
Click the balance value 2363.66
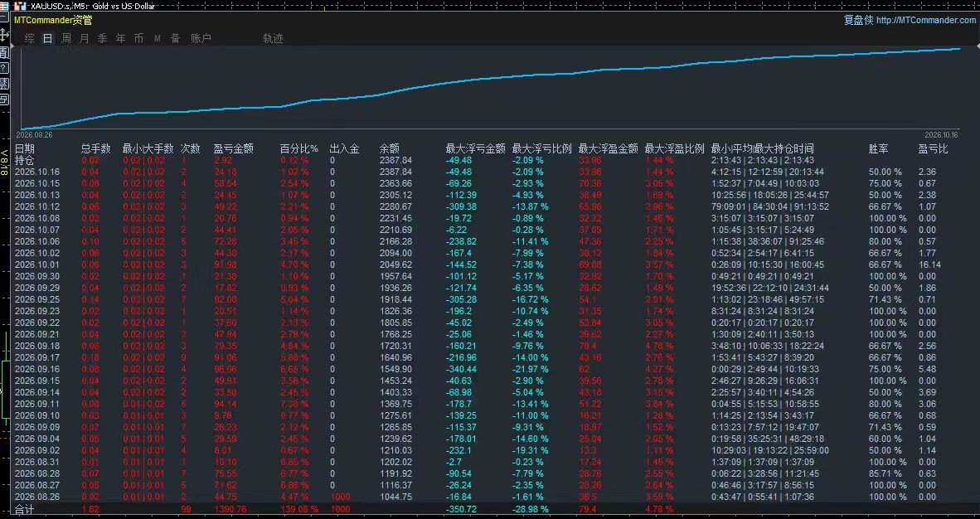point(395,183)
